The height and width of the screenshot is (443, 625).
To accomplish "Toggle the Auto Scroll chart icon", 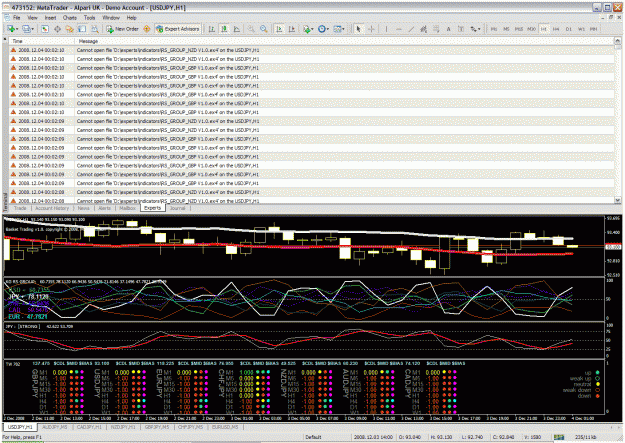I will pyautogui.click(x=279, y=29).
